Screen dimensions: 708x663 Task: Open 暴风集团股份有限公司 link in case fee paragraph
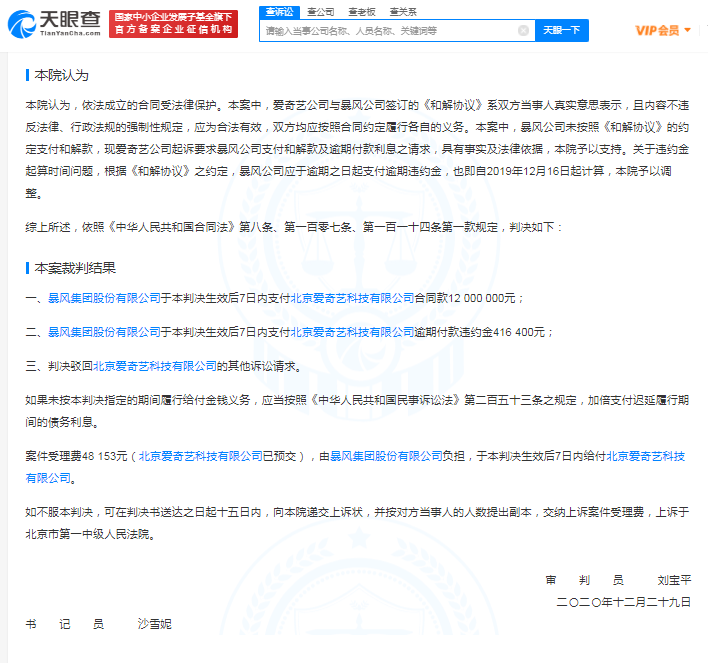pos(386,456)
